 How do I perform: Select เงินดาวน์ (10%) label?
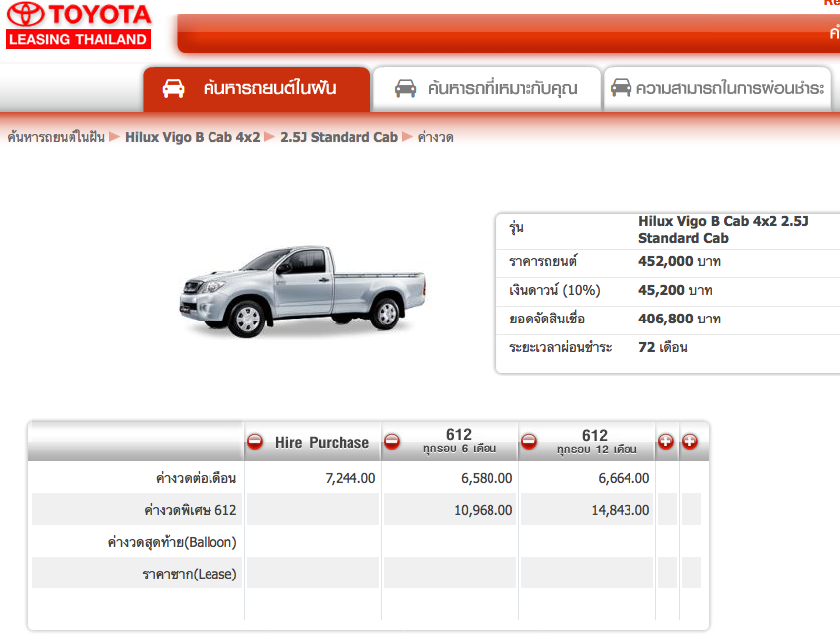(554, 290)
